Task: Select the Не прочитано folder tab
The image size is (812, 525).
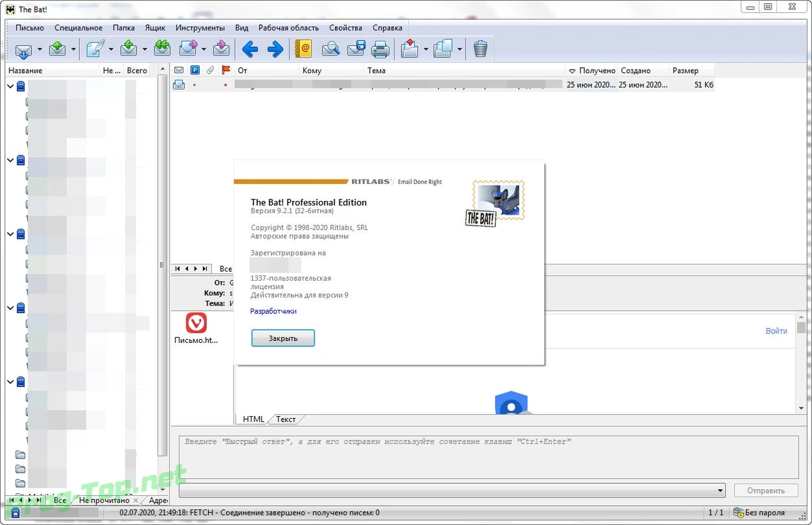Action: 104,501
